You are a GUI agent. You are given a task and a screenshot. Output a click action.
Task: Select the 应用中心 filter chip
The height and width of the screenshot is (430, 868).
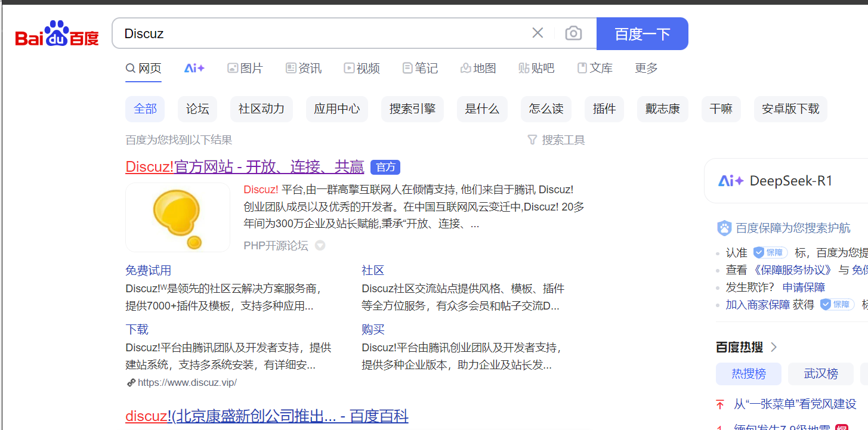point(337,109)
